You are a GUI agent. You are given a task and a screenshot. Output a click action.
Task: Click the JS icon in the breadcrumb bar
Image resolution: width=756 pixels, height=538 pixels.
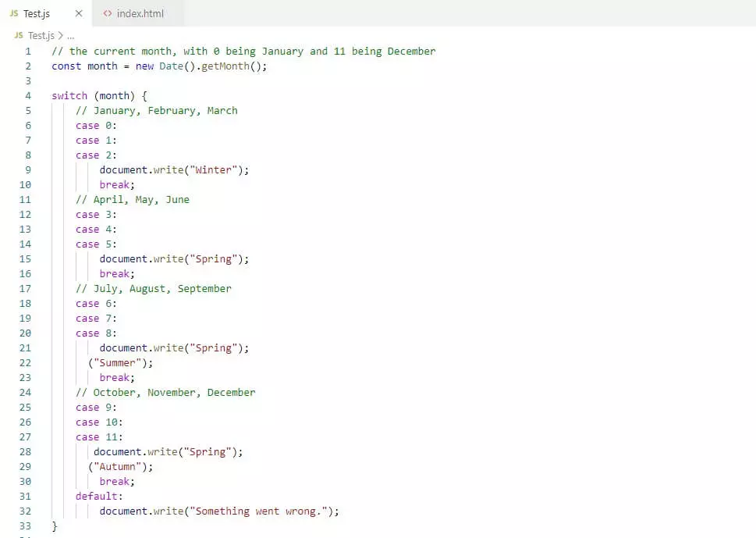18,35
